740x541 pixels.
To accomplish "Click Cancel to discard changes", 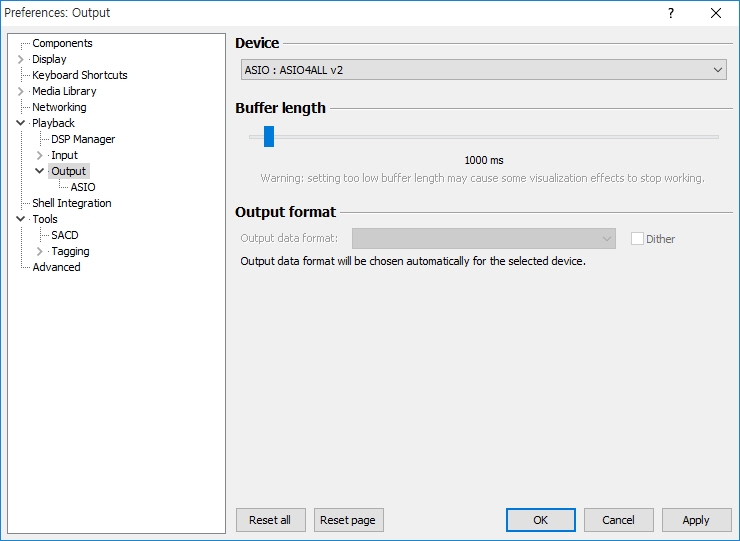I will [x=618, y=520].
